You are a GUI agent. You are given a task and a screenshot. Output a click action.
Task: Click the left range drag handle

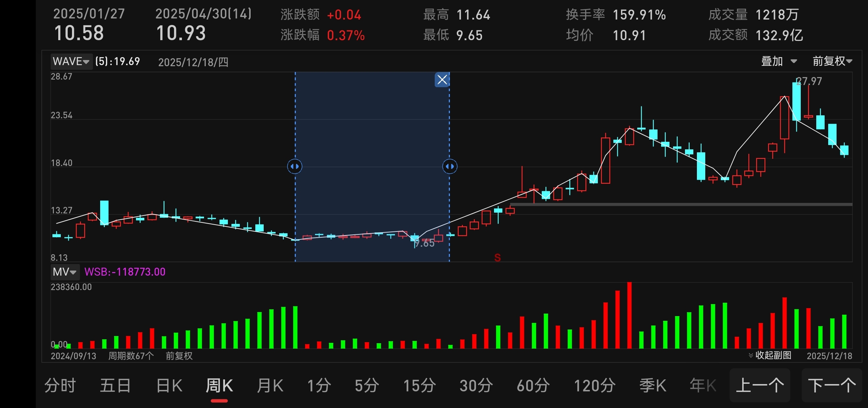pyautogui.click(x=295, y=166)
